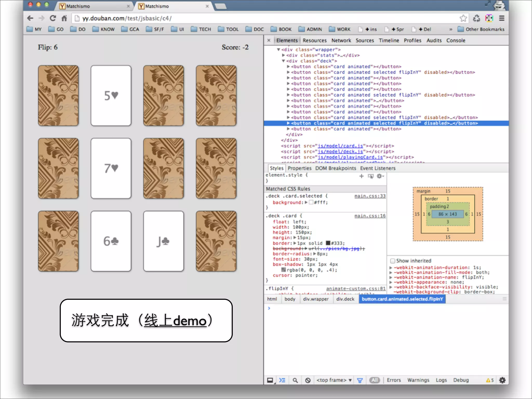Open the Chrome hamburger menu
The image size is (532, 399).
502,18
